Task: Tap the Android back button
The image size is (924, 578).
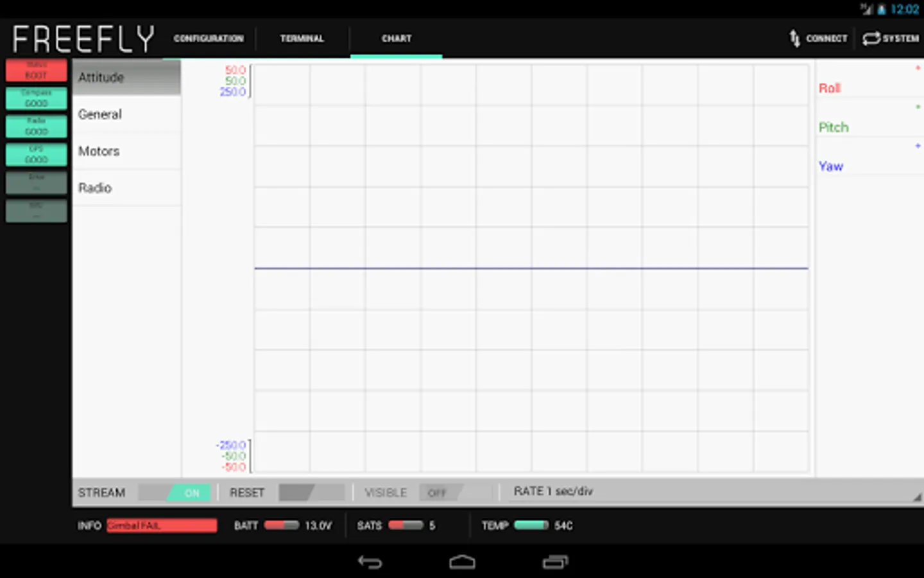Action: tap(370, 563)
